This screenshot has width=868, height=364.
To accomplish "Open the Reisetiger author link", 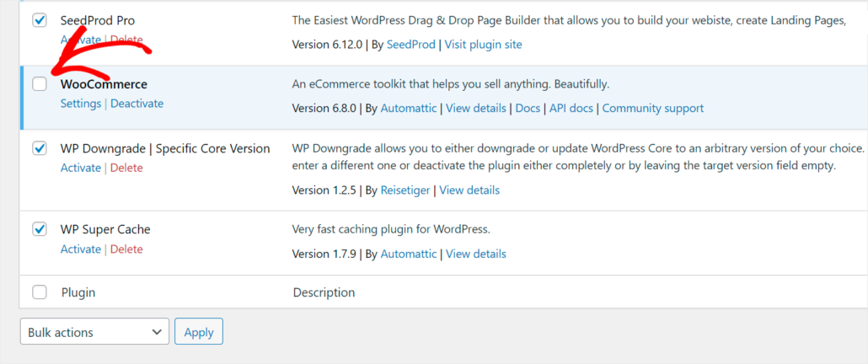I will coord(405,190).
